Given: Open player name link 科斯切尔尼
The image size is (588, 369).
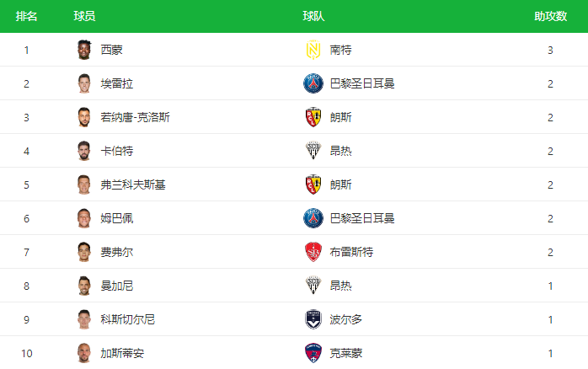Looking at the screenshot, I should coord(127,319).
